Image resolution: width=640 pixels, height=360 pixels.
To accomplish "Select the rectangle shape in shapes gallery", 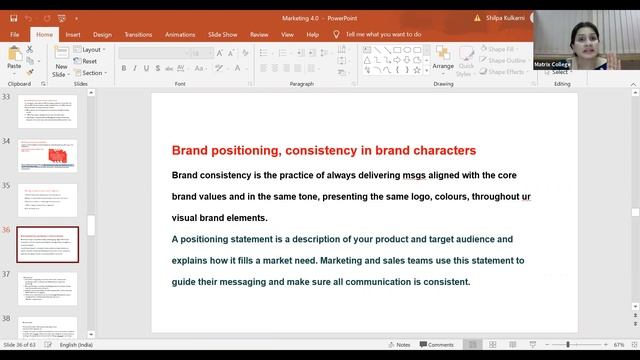I will click(397, 50).
